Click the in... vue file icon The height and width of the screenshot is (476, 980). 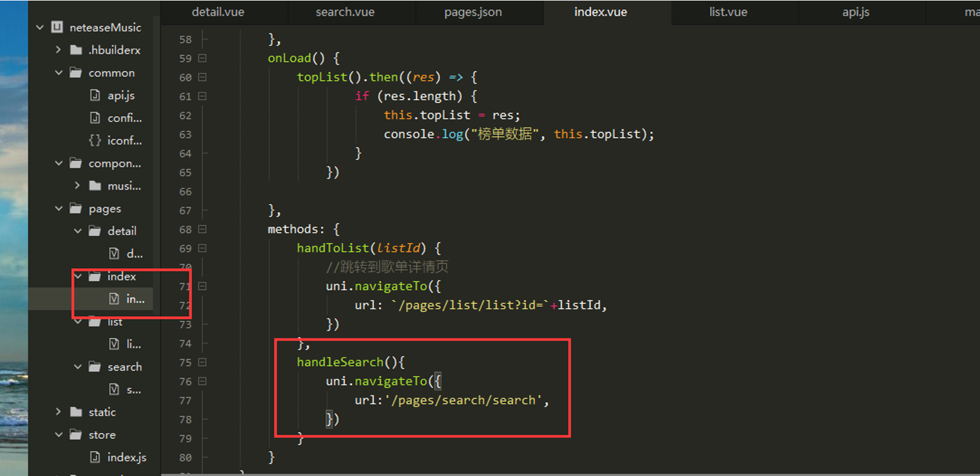click(x=114, y=299)
